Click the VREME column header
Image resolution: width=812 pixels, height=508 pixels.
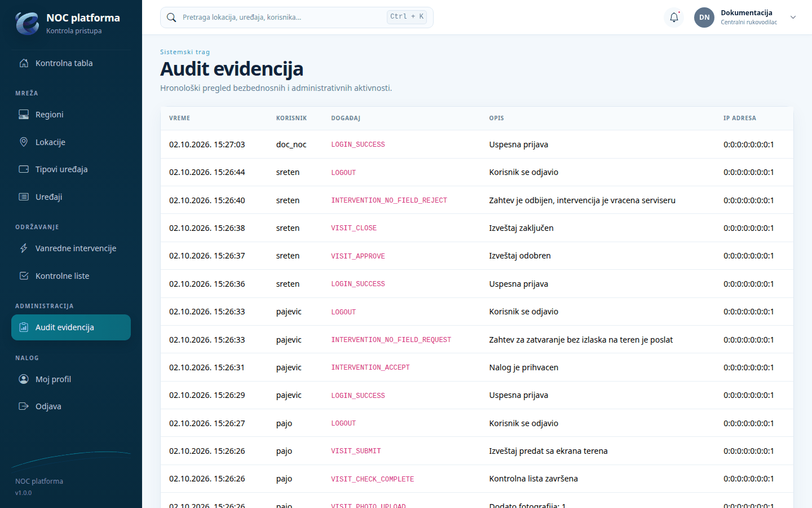179,119
